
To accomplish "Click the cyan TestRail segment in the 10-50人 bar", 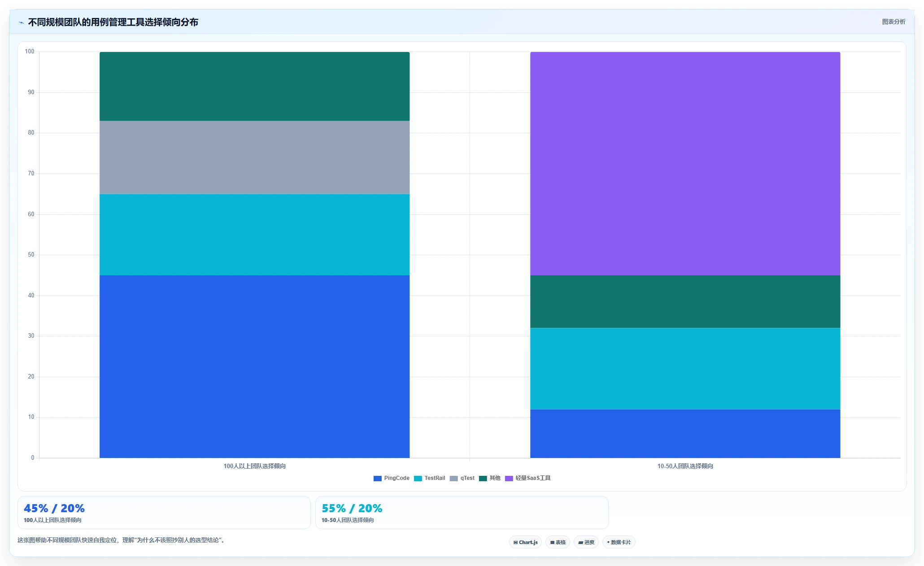I will point(685,369).
